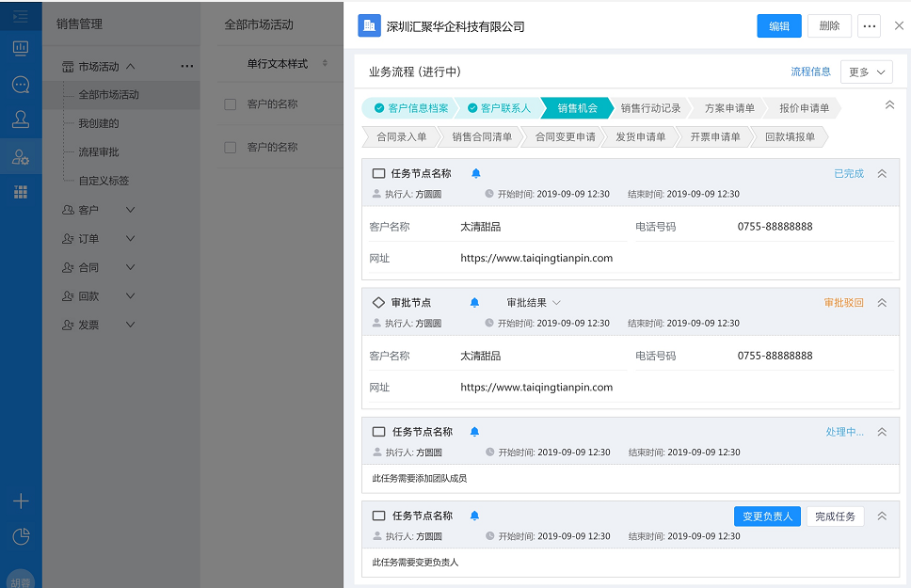Open the 审批结果 dropdown
The image size is (911, 588).
pos(534,303)
